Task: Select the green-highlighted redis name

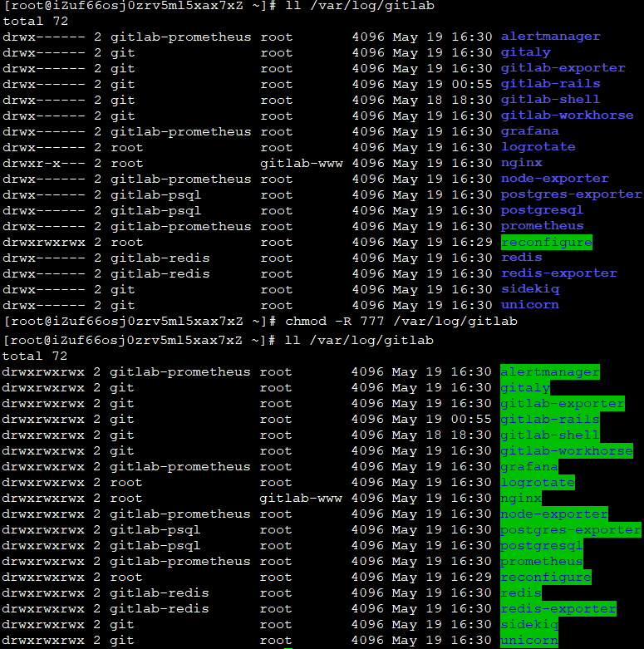Action: point(521,593)
